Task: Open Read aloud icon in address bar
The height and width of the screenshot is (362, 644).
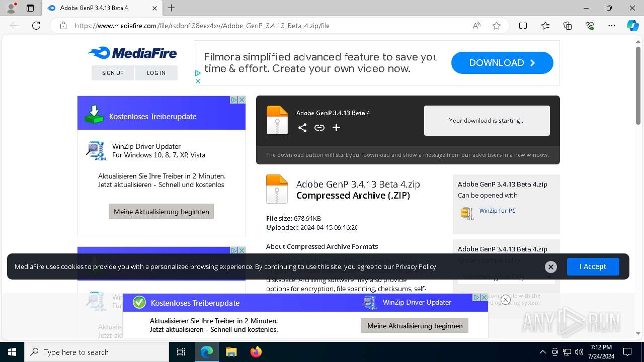Action: click(476, 26)
